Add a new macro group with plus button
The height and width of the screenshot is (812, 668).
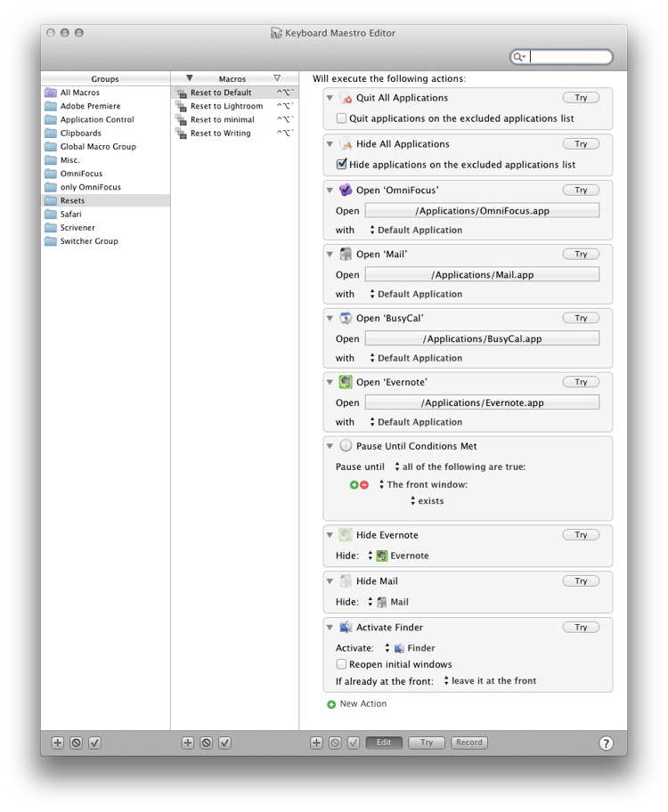click(58, 743)
